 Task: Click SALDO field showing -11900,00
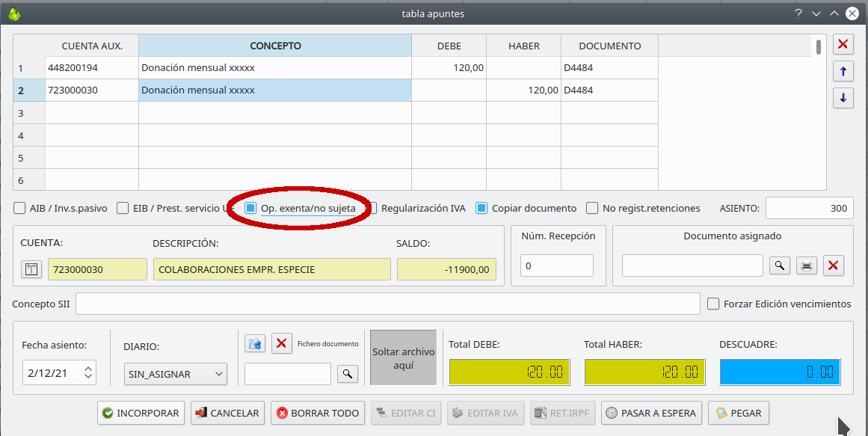tap(447, 269)
